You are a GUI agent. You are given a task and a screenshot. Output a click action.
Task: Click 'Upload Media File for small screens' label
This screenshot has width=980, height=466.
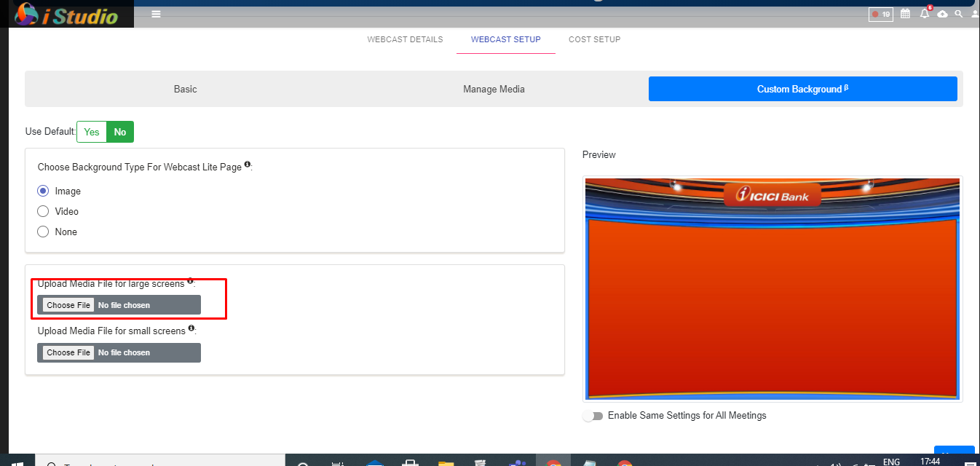[112, 331]
